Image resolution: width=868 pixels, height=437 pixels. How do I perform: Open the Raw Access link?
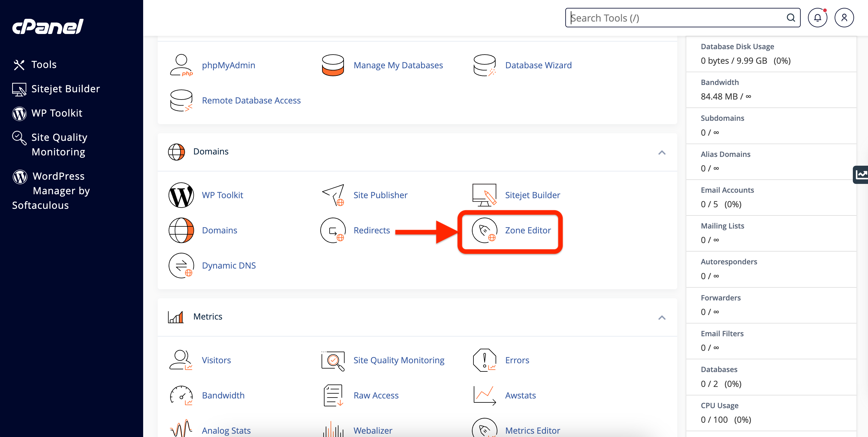pos(376,395)
